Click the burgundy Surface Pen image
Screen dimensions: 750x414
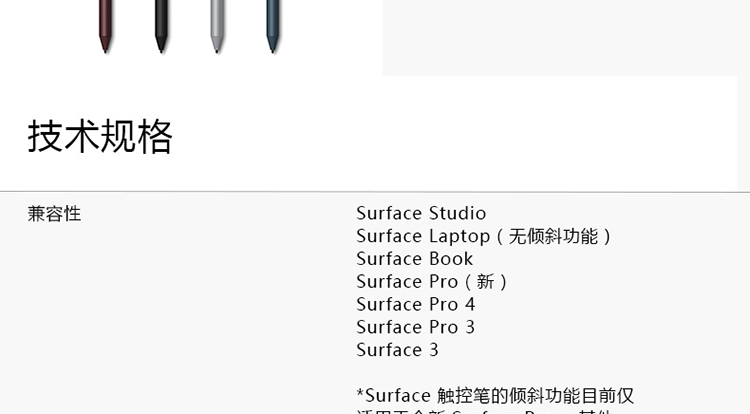(x=105, y=26)
